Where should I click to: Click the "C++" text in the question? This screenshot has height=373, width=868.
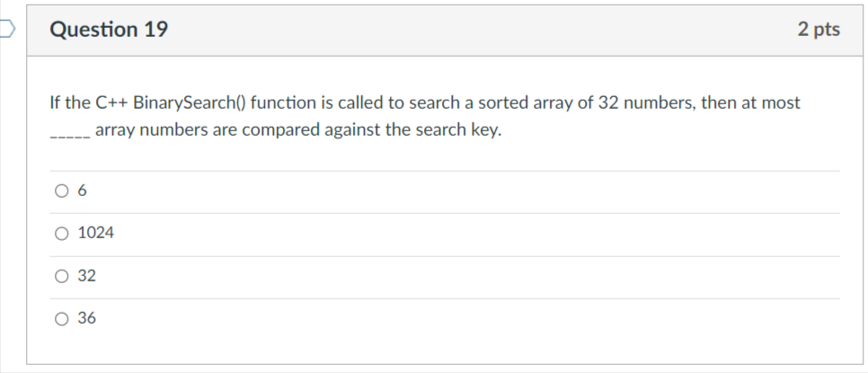click(112, 103)
